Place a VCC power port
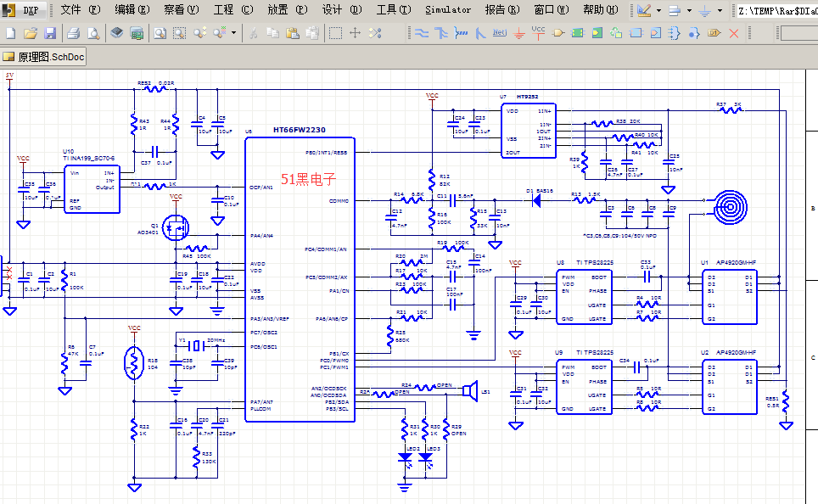 point(538,33)
